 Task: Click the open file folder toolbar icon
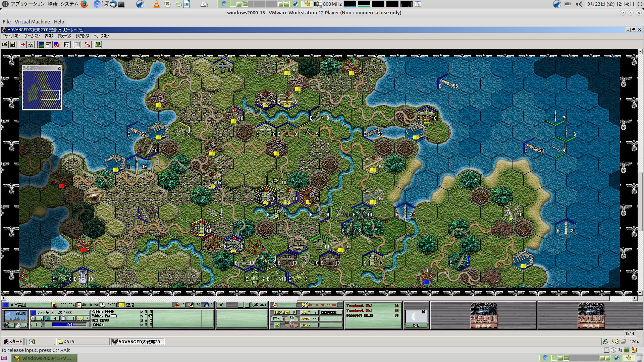(x=5, y=45)
